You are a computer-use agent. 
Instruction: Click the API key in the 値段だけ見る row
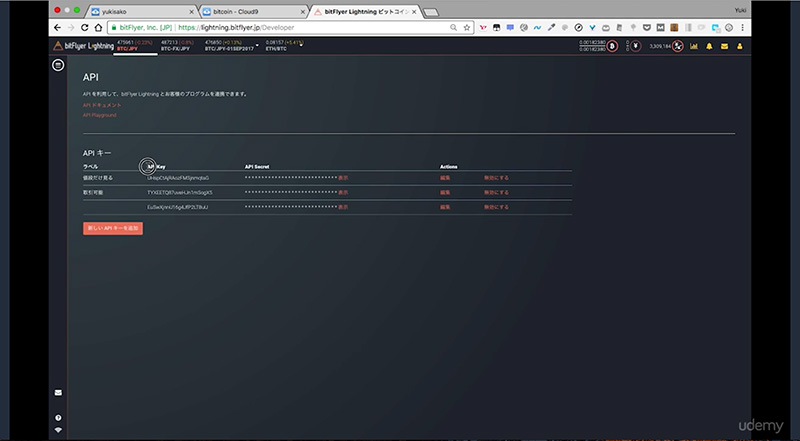(178, 178)
